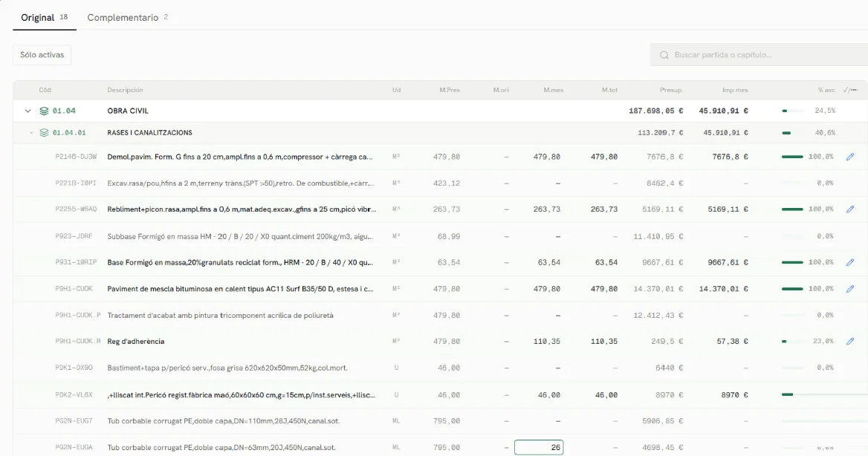Click the Base Formigó en massa description
This screenshot has width=868, height=456.
(x=240, y=262)
